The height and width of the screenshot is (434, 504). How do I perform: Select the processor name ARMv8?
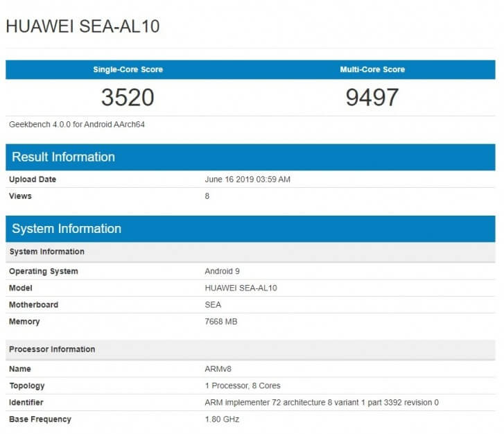(218, 369)
